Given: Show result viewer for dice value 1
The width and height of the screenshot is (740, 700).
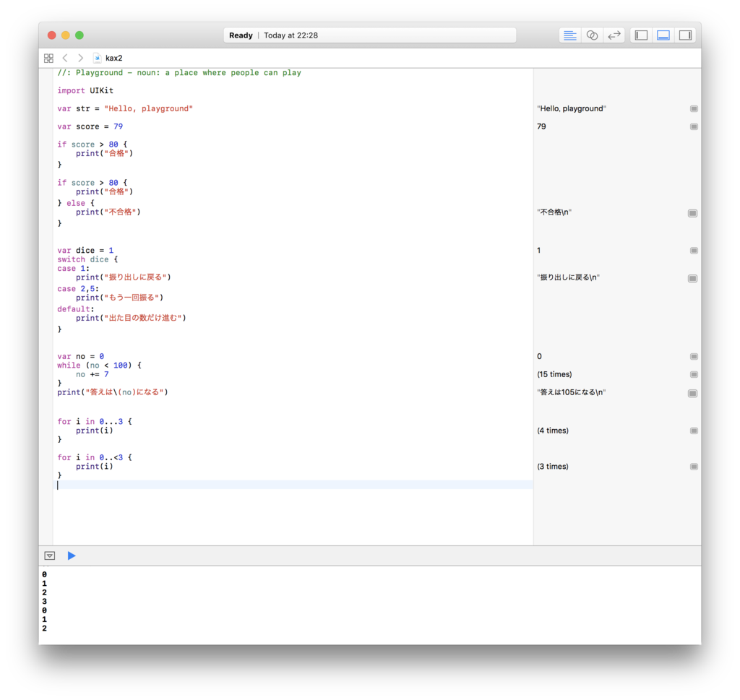Looking at the screenshot, I should coord(694,251).
